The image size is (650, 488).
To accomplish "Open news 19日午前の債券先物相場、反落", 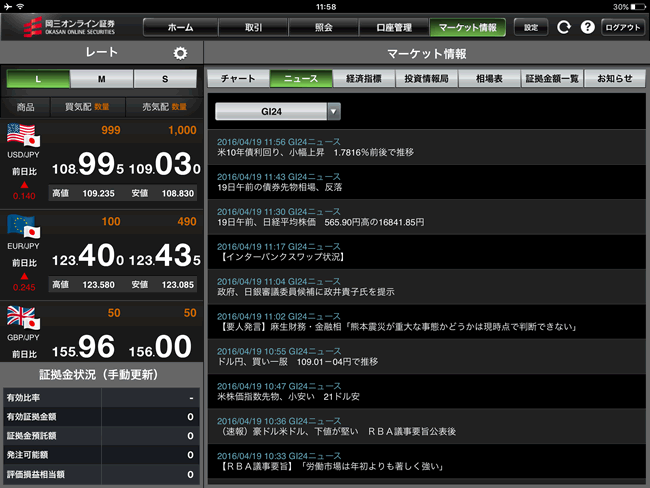I will [427, 182].
